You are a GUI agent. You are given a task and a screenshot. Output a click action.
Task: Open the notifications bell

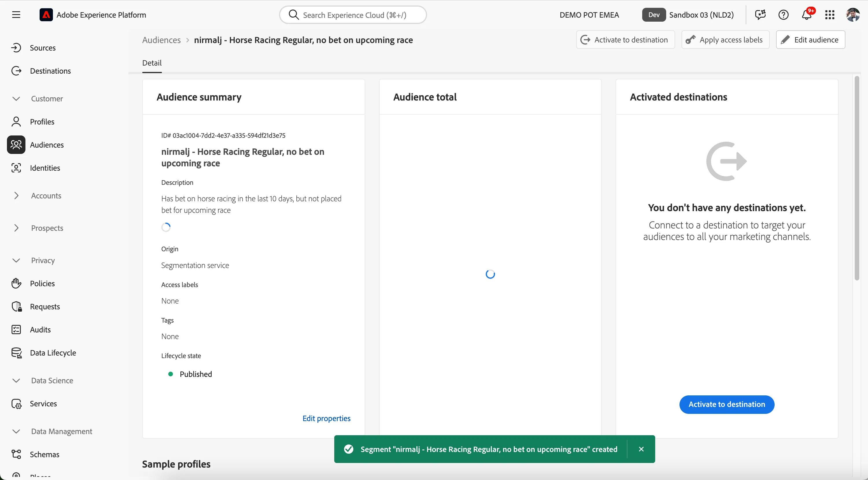(807, 14)
